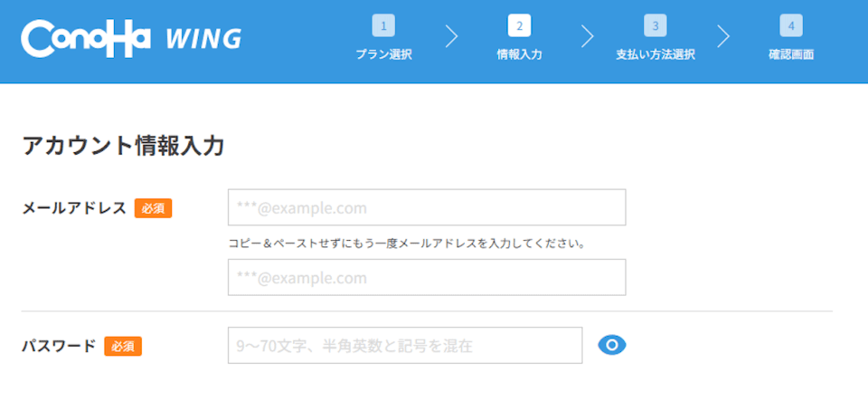This screenshot has width=868, height=401.
Task: Open the 支払い方法選択 step label
Action: click(655, 54)
